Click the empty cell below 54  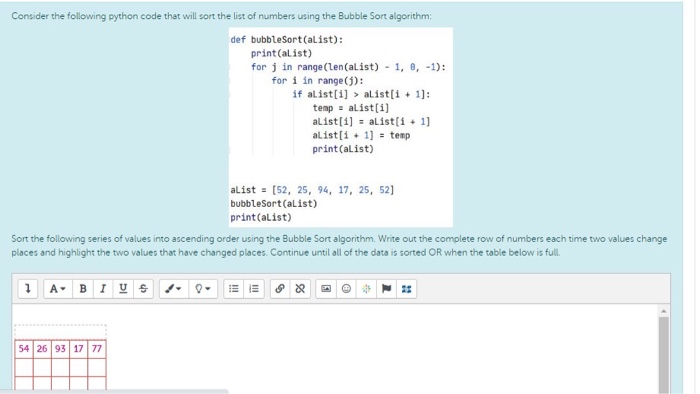click(24, 367)
